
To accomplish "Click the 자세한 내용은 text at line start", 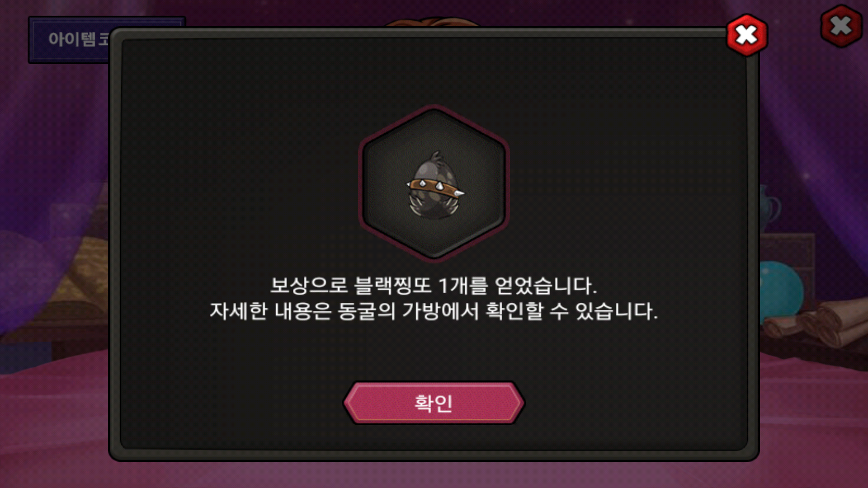I will (270, 311).
